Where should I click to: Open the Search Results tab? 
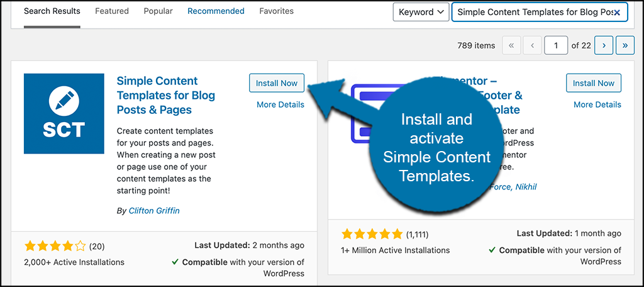click(x=52, y=11)
